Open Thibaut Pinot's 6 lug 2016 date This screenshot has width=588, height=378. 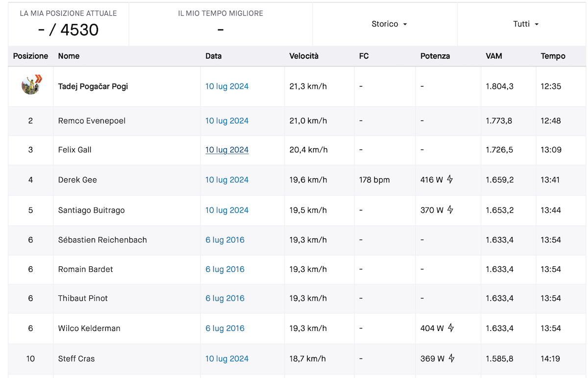coord(225,298)
